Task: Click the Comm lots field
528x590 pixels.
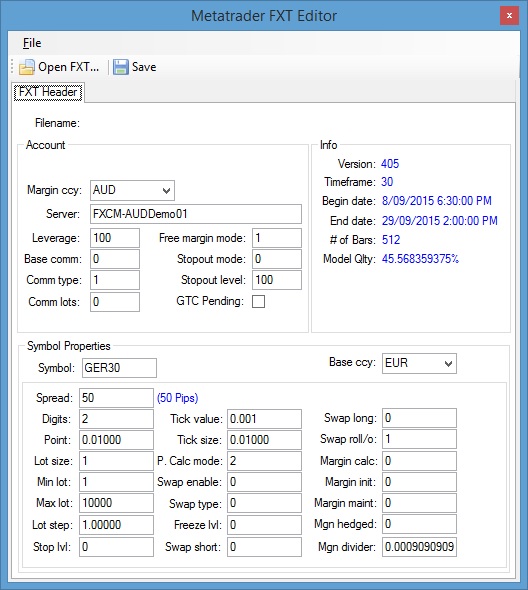Action: pyautogui.click(x=115, y=302)
